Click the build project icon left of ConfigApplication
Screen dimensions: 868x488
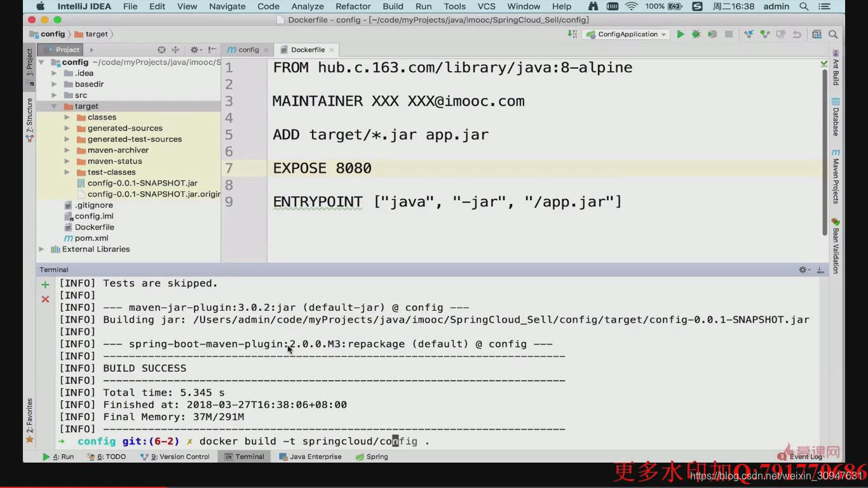click(x=573, y=34)
